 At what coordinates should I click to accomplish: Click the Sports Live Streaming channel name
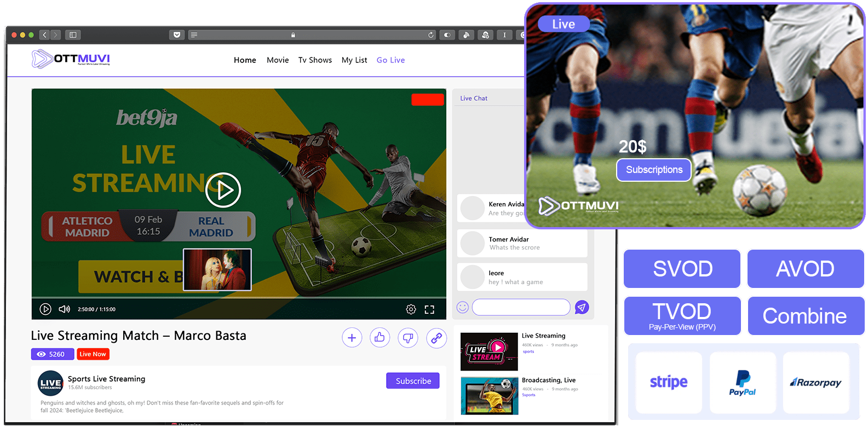pos(107,379)
